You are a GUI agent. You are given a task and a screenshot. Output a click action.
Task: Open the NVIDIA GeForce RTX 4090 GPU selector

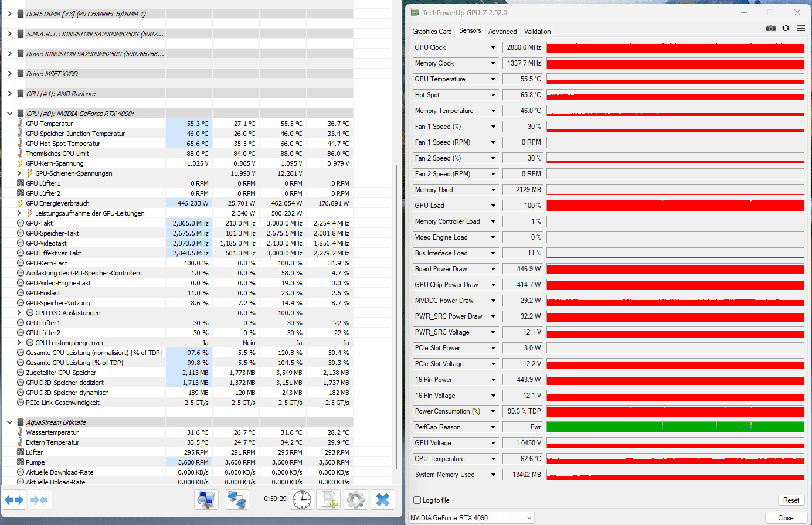pyautogui.click(x=471, y=518)
